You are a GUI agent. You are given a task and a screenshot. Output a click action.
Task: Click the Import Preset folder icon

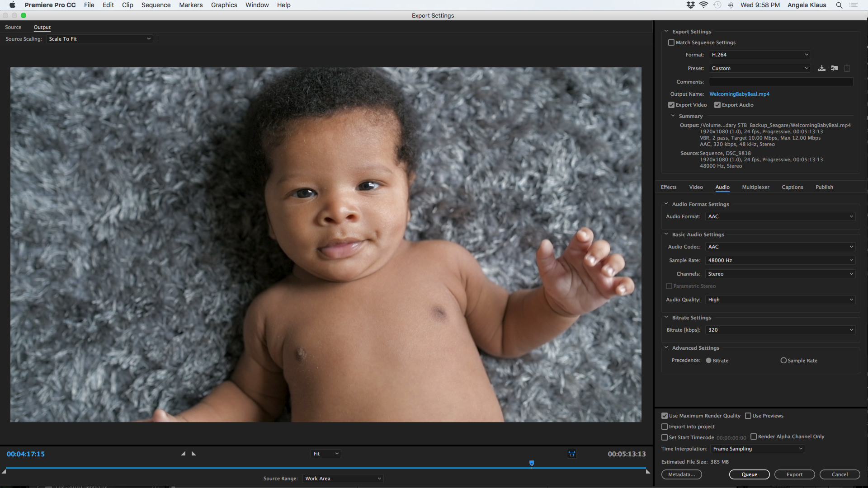click(x=835, y=68)
